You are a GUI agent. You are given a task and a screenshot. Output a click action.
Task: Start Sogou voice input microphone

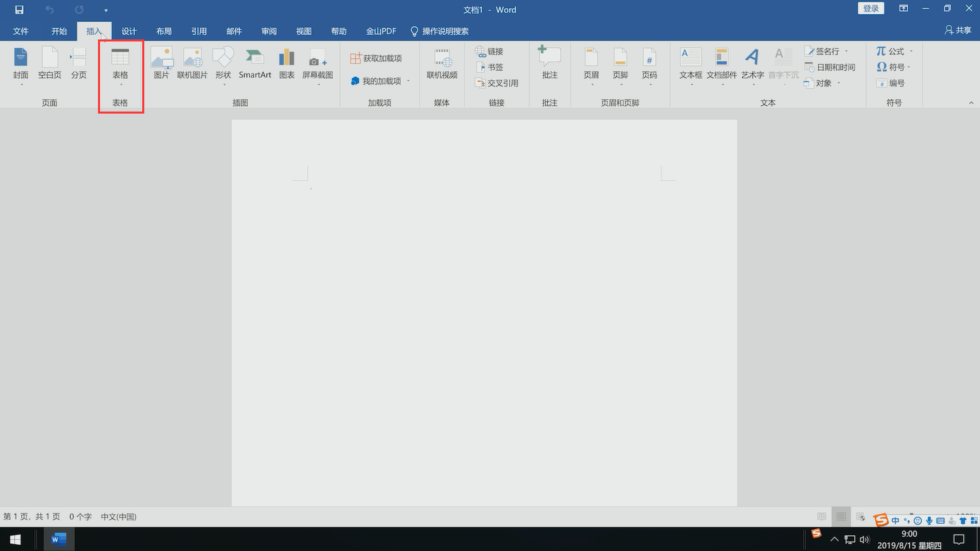929,521
